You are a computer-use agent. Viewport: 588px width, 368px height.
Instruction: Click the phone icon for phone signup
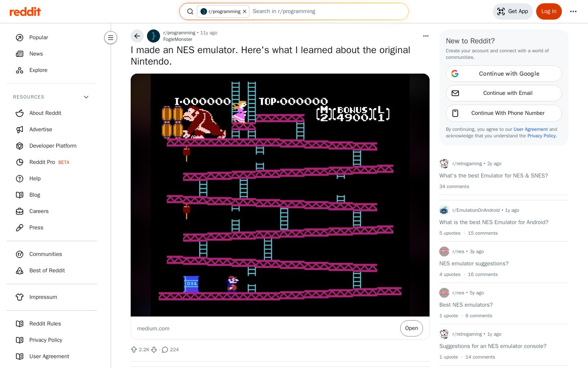click(455, 113)
